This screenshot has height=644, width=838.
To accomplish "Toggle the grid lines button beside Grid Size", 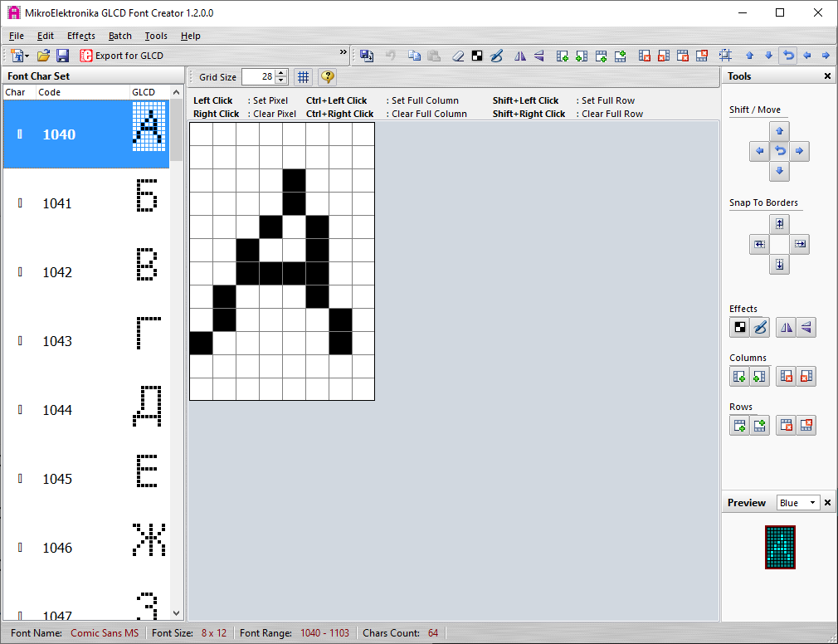I will 303,77.
